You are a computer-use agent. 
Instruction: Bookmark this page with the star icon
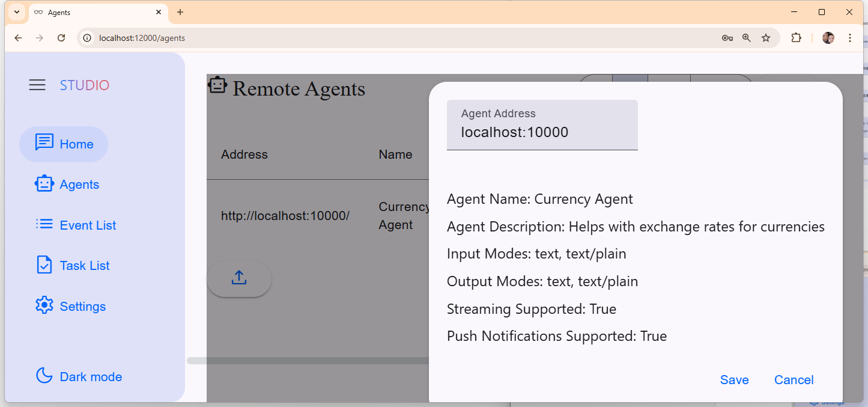click(x=766, y=38)
